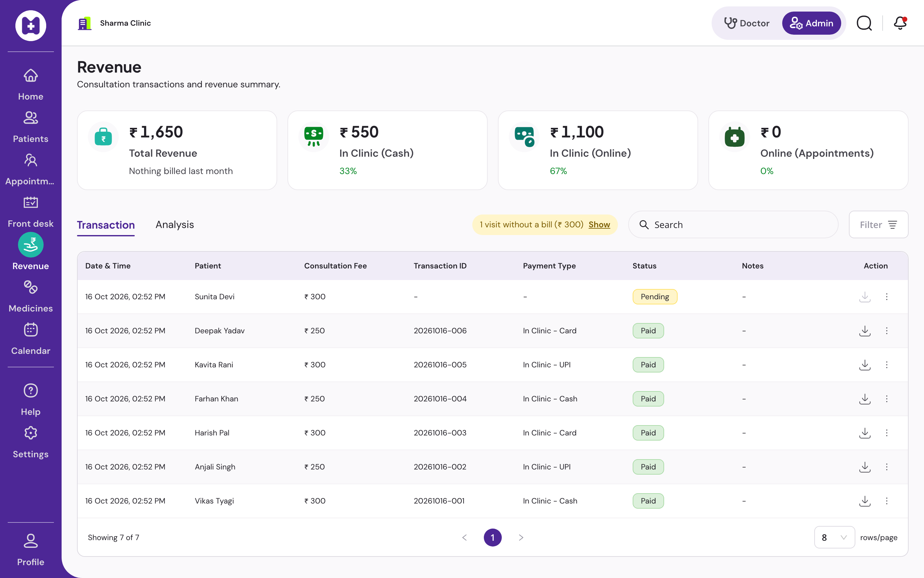This screenshot has width=924, height=578.
Task: Click the Paid badge for Deepak Yadav
Action: 648,331
